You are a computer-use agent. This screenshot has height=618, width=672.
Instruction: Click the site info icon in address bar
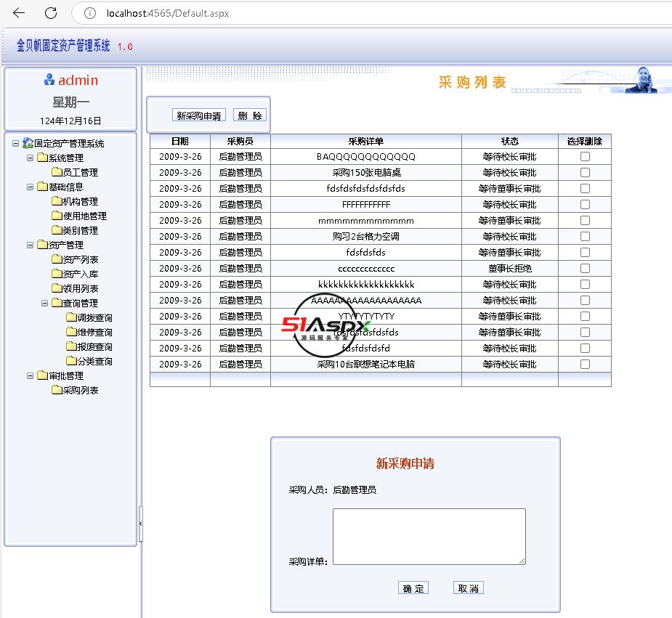tap(90, 13)
